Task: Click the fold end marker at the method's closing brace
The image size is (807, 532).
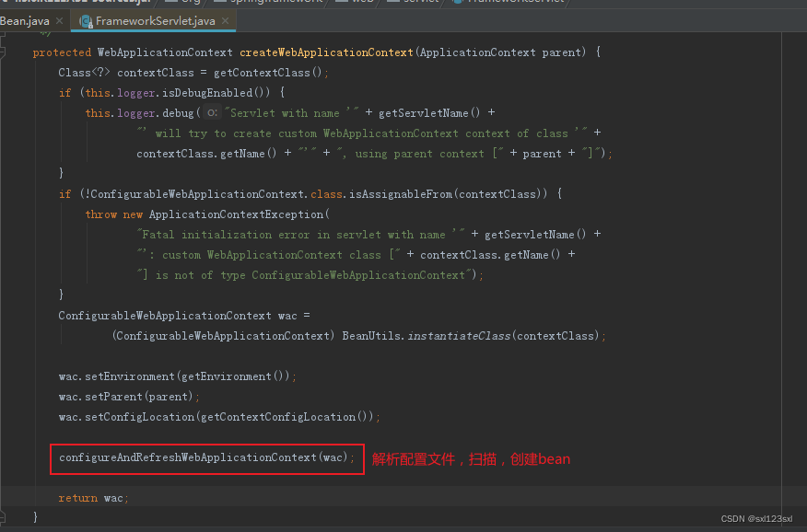Action: (3, 516)
